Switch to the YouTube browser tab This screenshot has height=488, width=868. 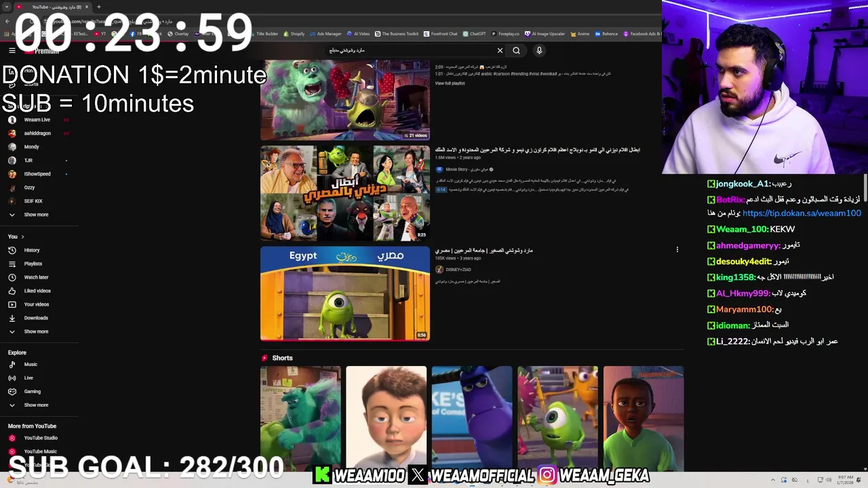[x=53, y=7]
